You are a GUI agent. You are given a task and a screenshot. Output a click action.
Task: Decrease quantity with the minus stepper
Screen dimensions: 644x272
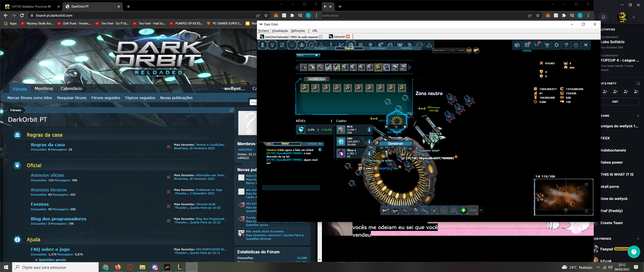click(386, 127)
